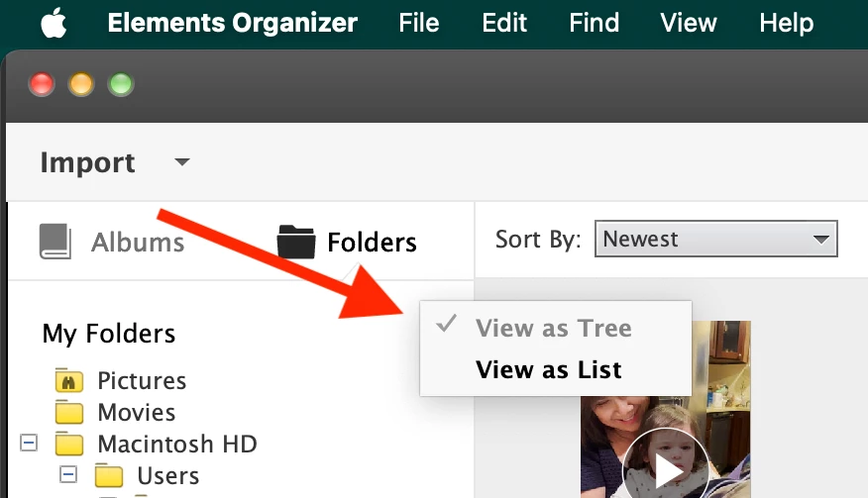This screenshot has width=868, height=498.
Task: Maximize window using the green button
Action: tap(121, 85)
